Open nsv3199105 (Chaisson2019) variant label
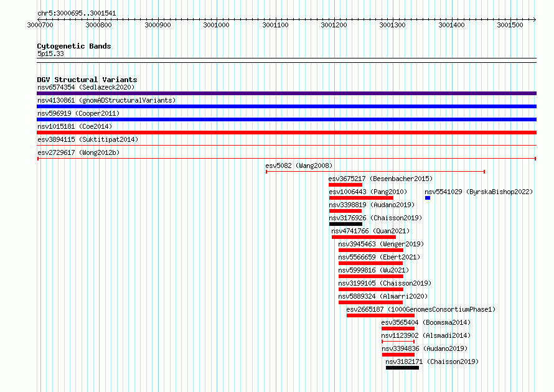This screenshot has height=392, width=554. [385, 283]
